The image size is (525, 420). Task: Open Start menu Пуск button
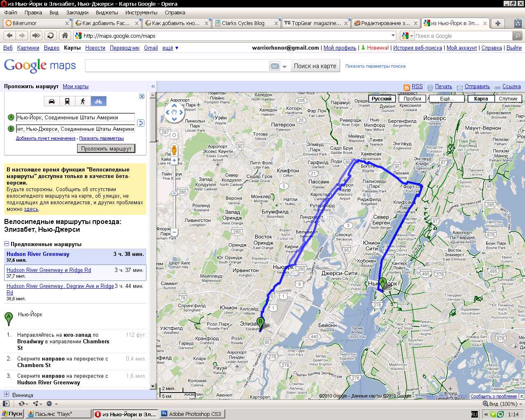tap(12, 414)
